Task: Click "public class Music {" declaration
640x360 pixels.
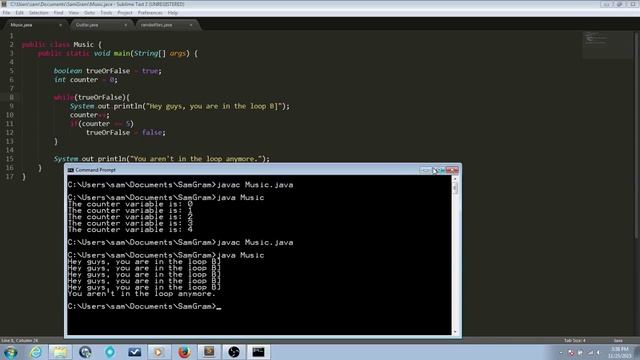Action: (62, 44)
